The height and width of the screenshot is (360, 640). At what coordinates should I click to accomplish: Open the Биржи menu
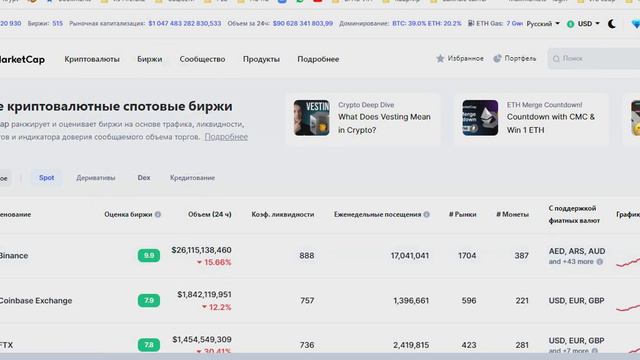tap(149, 59)
